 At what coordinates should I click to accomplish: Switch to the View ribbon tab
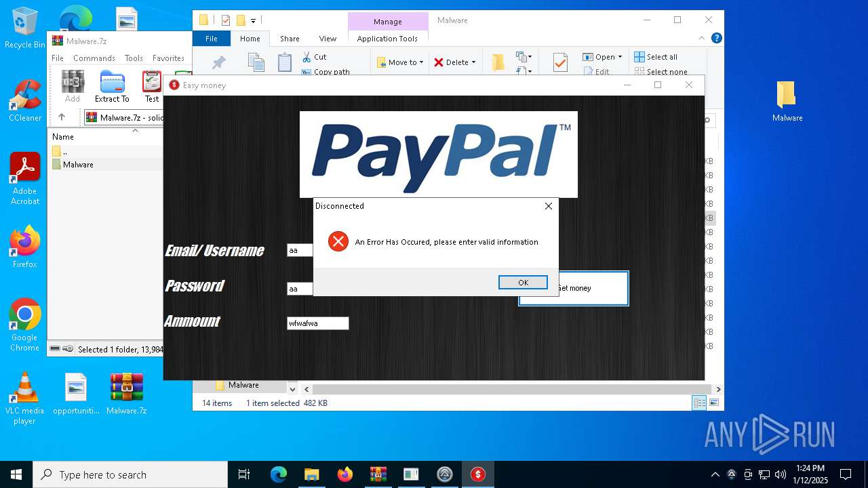pos(328,39)
